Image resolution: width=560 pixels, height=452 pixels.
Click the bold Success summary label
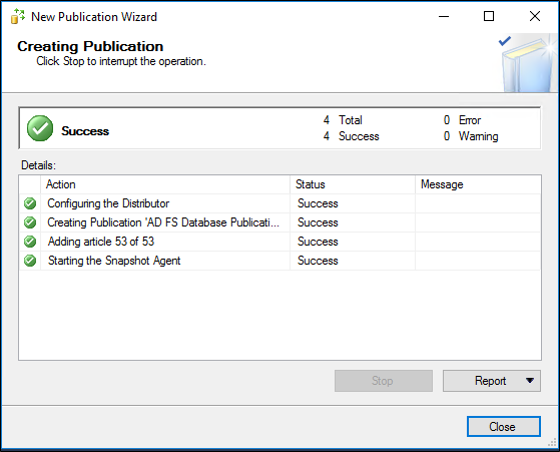[85, 131]
